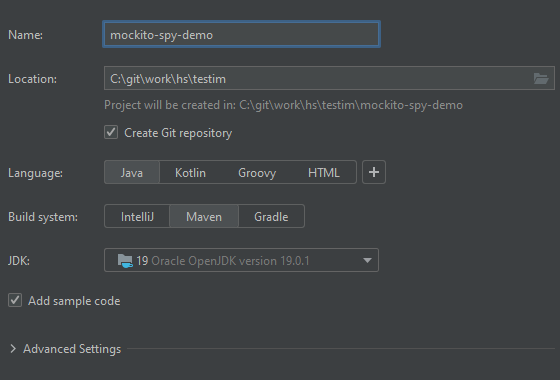Click the Build system label
560x380 pixels.
click(43, 217)
